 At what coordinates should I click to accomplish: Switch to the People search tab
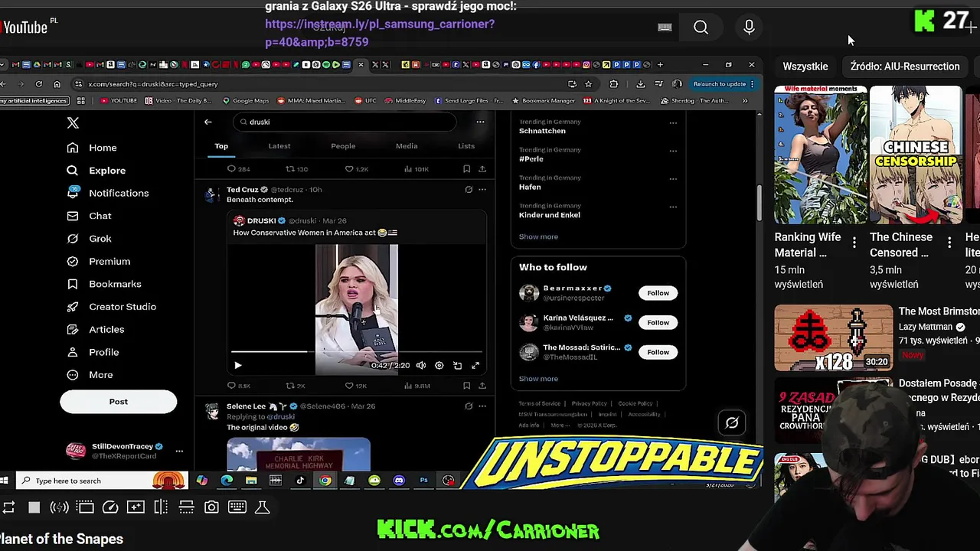(x=343, y=146)
